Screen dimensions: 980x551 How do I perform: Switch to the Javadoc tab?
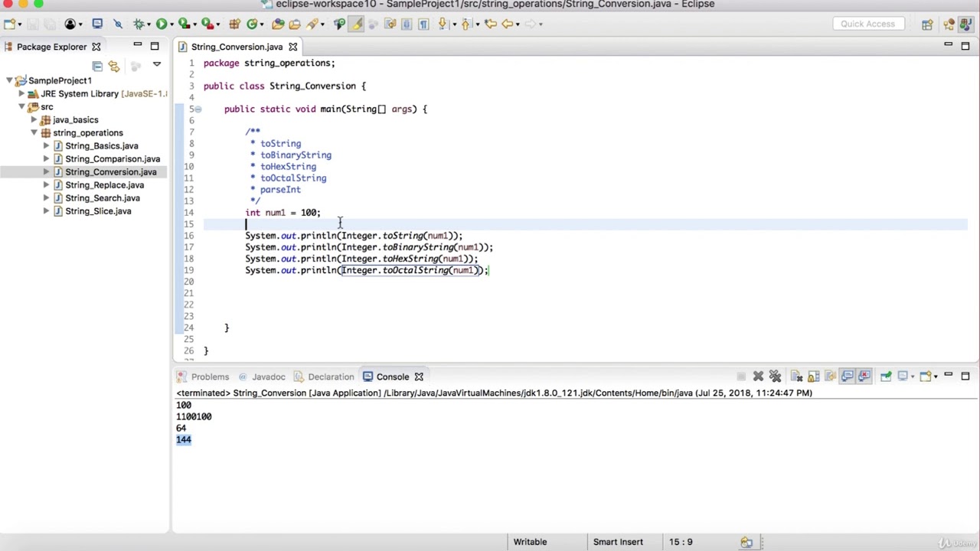click(x=262, y=377)
